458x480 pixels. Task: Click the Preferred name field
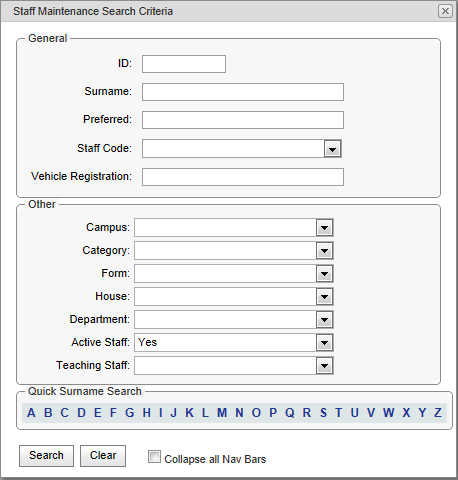click(x=243, y=120)
